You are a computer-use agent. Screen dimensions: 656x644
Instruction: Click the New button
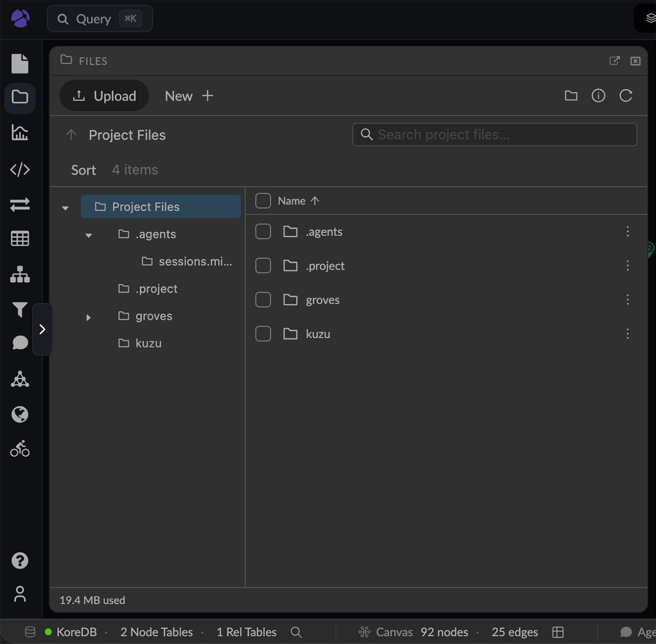pos(189,96)
